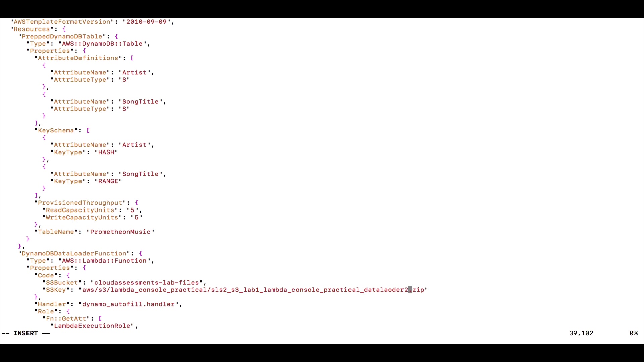Click the "AWS::Lambda::Function" type value

[104, 261]
